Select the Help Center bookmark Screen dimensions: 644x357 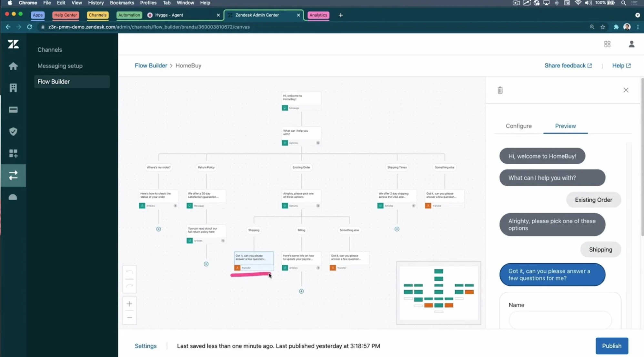[65, 15]
